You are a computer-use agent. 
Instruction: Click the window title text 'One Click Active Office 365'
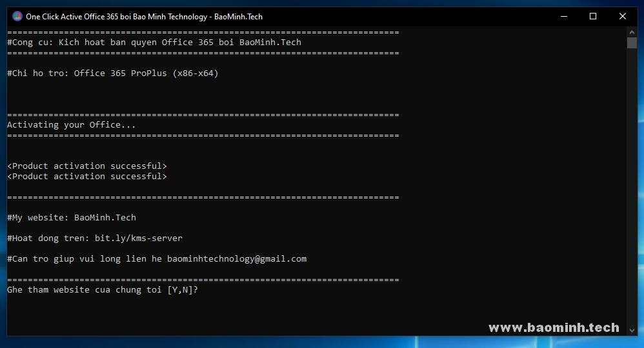click(72, 17)
